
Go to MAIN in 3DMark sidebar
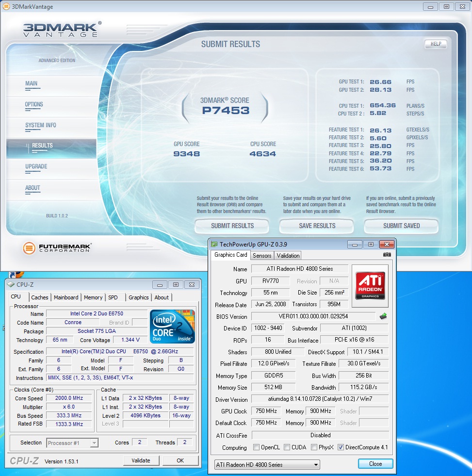(x=51, y=86)
